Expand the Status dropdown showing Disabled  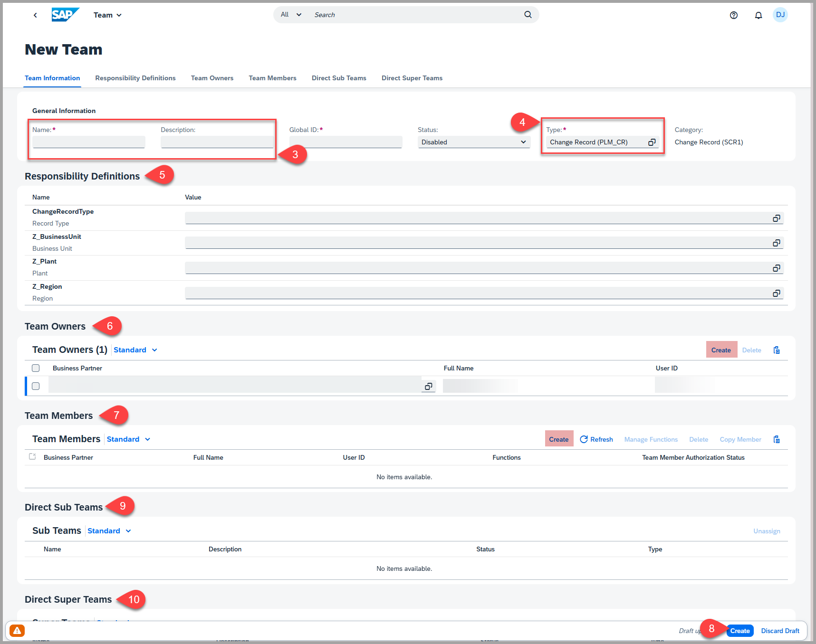(x=474, y=142)
